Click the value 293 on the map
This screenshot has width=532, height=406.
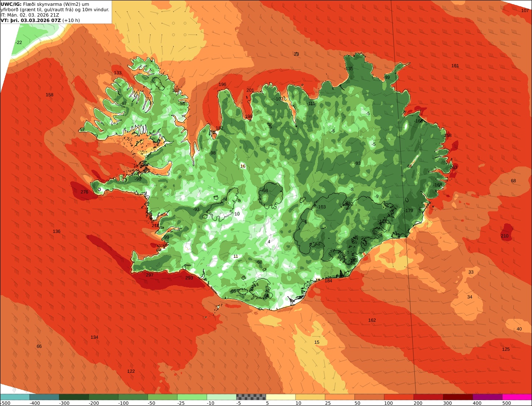point(189,278)
